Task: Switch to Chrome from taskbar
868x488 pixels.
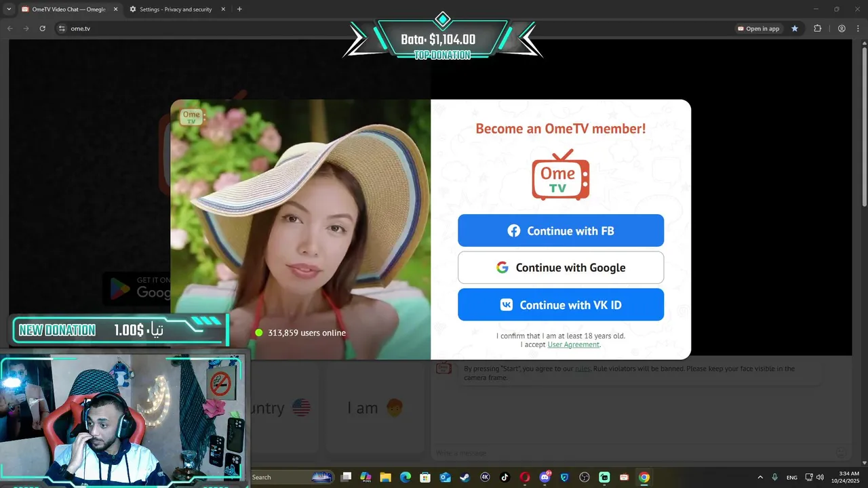Action: point(644,477)
